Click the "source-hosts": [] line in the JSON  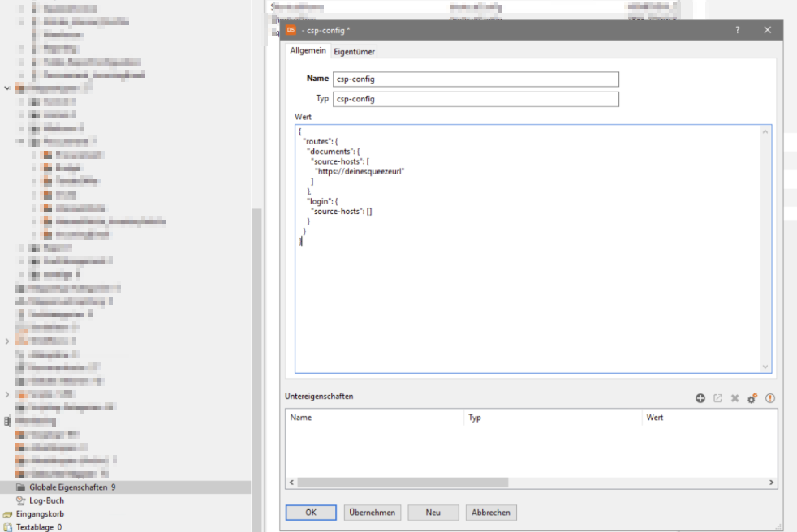tap(342, 212)
